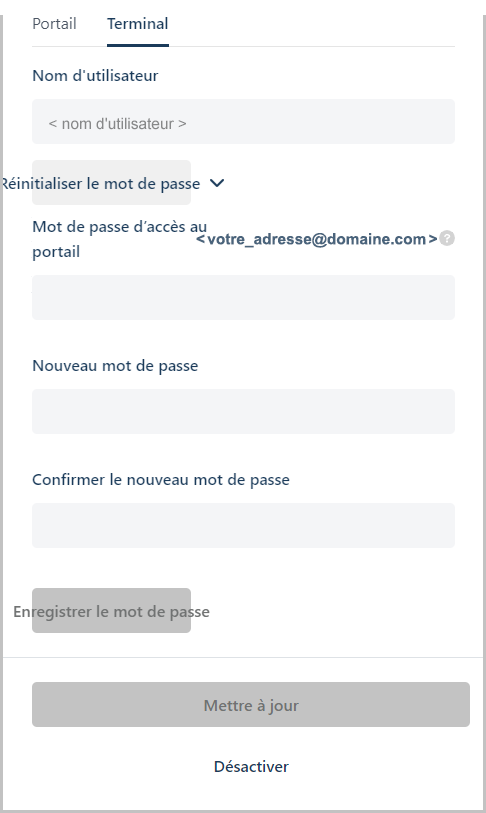Click the votre_adresse@domaine.com placeholder text

point(316,239)
